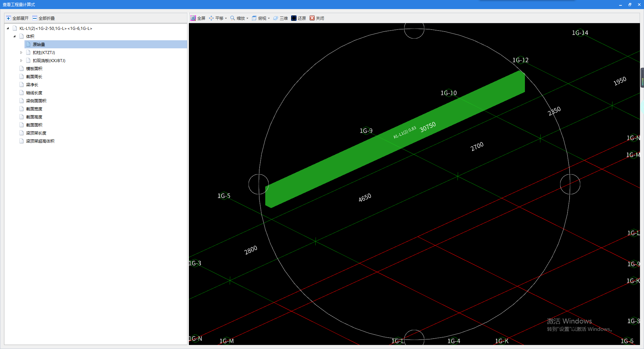
Task: Click the 4650 dimension label
Action: (365, 197)
